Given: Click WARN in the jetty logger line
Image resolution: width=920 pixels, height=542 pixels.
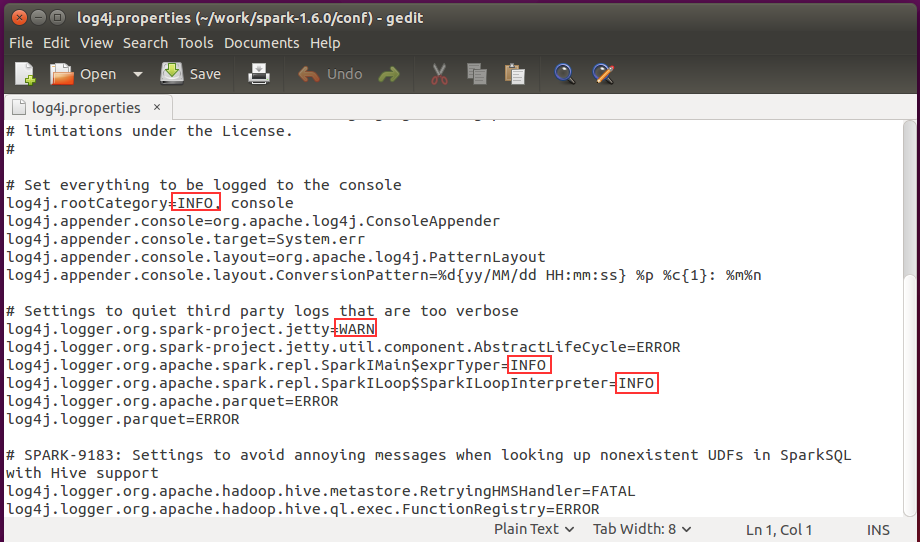Looking at the screenshot, I should click(x=357, y=329).
